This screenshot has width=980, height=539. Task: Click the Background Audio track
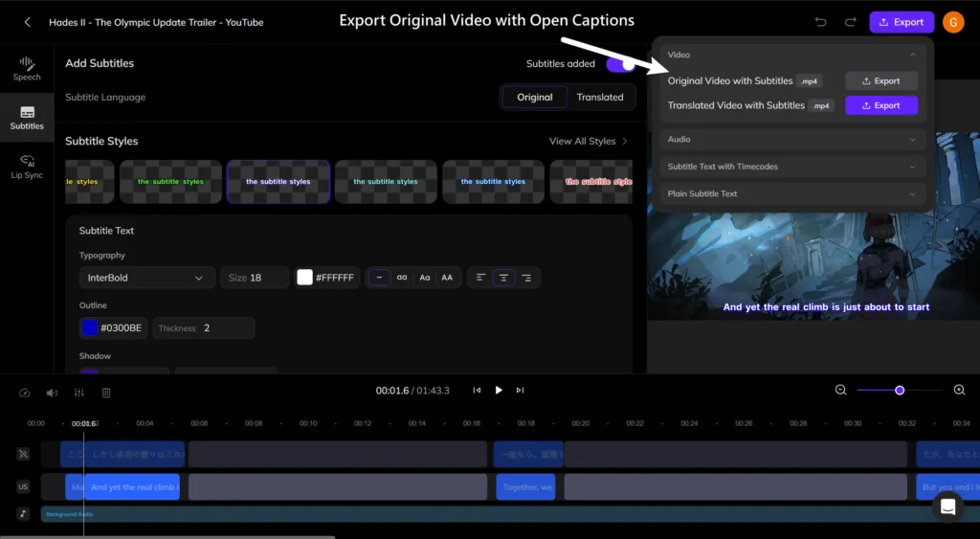coord(510,514)
